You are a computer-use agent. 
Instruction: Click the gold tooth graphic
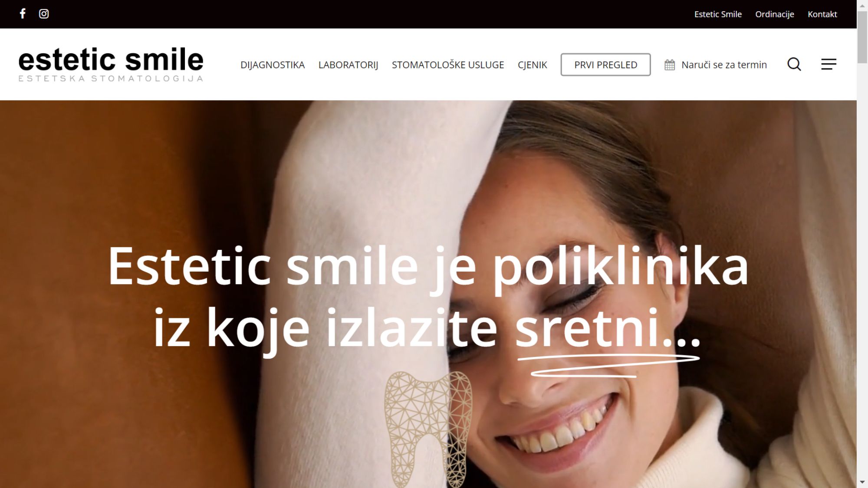pos(428,429)
